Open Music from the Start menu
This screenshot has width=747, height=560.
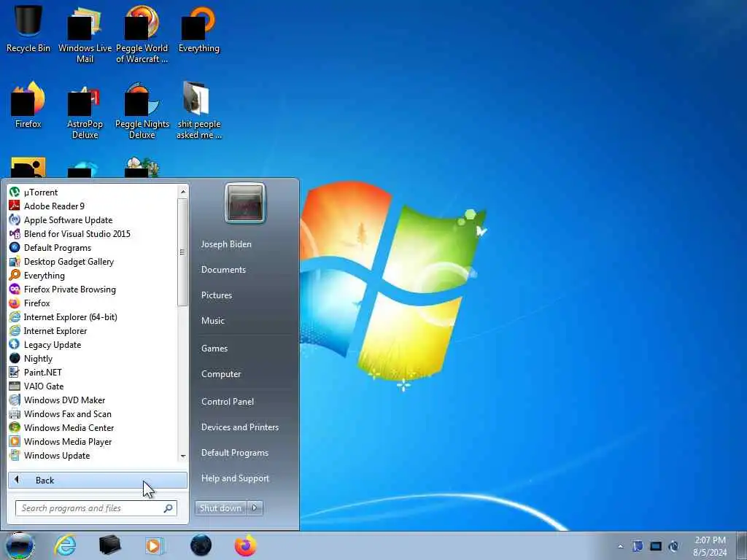click(x=212, y=321)
